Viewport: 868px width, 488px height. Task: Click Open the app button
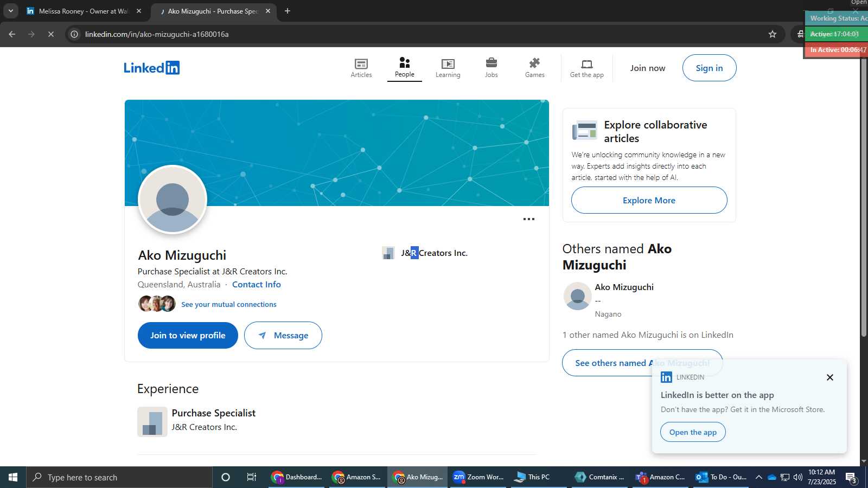coord(693,432)
